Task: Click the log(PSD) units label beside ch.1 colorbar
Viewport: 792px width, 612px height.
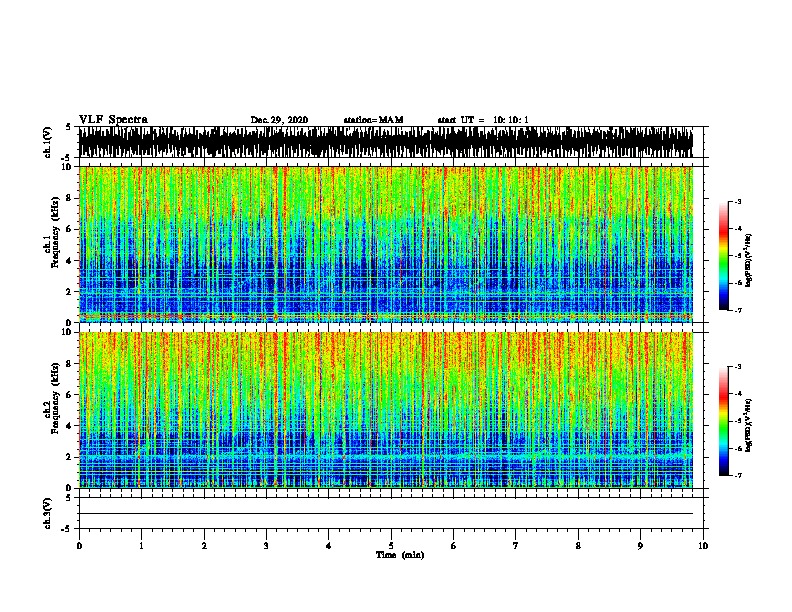Action: [748, 260]
